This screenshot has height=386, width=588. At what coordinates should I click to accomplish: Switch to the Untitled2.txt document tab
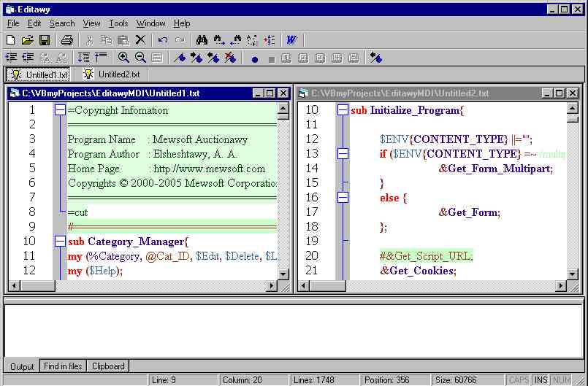point(112,74)
